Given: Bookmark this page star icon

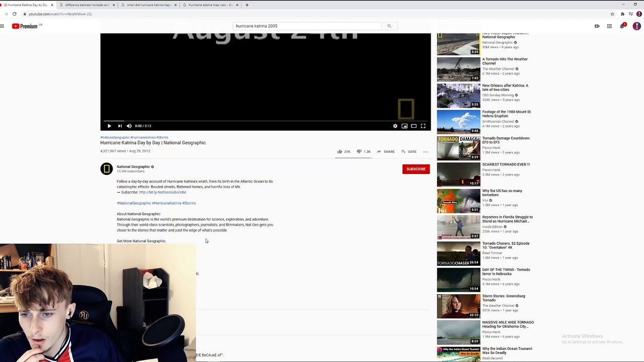Looking at the screenshot, I should click(612, 14).
